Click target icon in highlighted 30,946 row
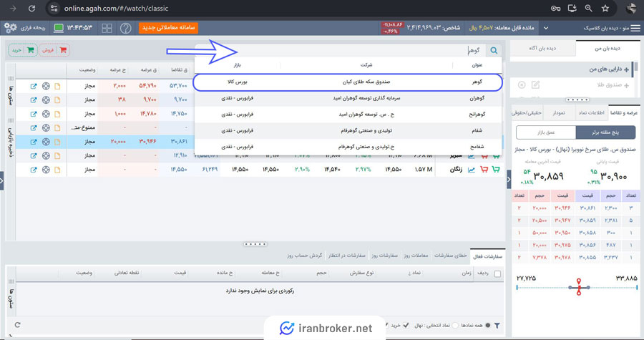Image resolution: width=644 pixels, height=340 pixels. pos(46,142)
